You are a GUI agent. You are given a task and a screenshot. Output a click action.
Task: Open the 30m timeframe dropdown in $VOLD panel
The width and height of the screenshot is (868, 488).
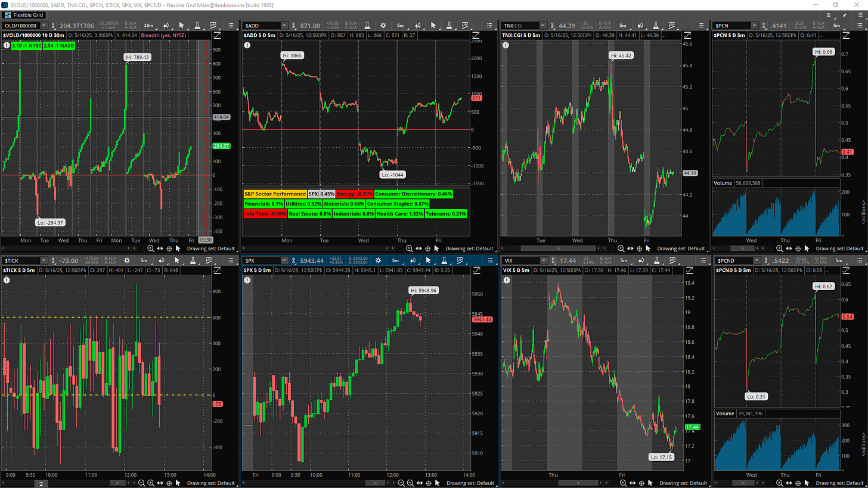tap(149, 26)
